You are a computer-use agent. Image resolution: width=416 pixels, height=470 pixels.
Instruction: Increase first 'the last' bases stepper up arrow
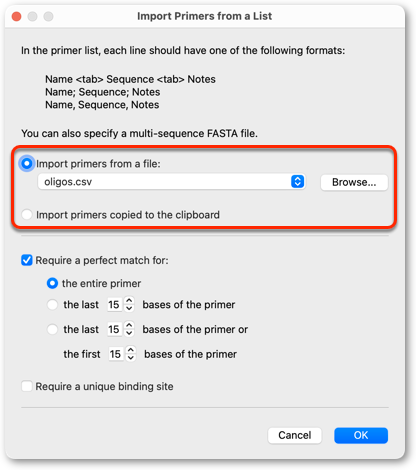129,300
